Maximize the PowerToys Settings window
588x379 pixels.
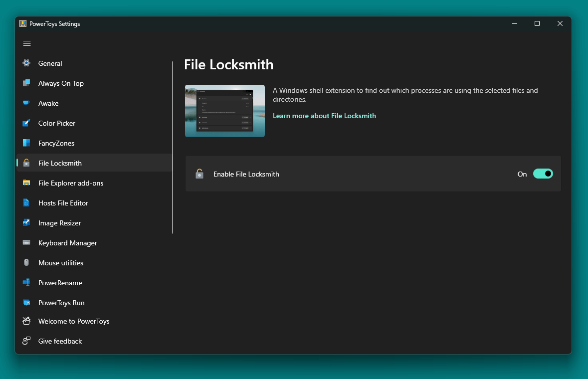click(537, 23)
